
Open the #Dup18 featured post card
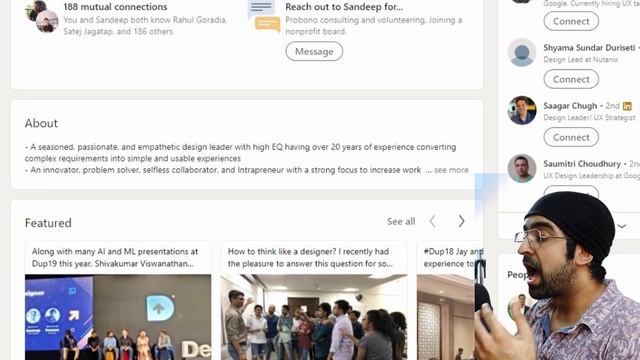click(x=449, y=300)
